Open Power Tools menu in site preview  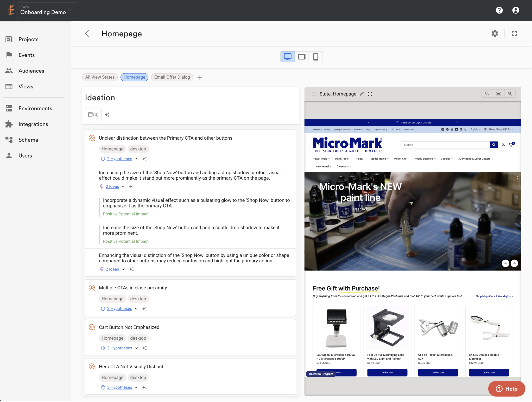pyautogui.click(x=321, y=159)
